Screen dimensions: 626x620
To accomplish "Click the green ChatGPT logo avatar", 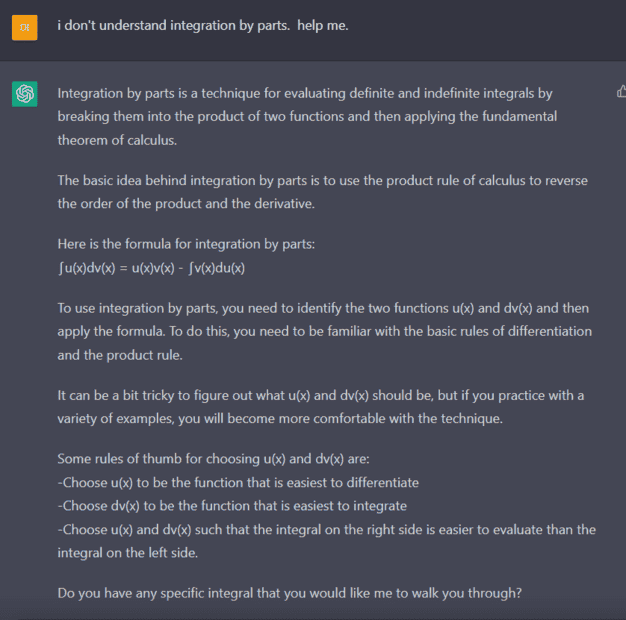I will point(25,94).
